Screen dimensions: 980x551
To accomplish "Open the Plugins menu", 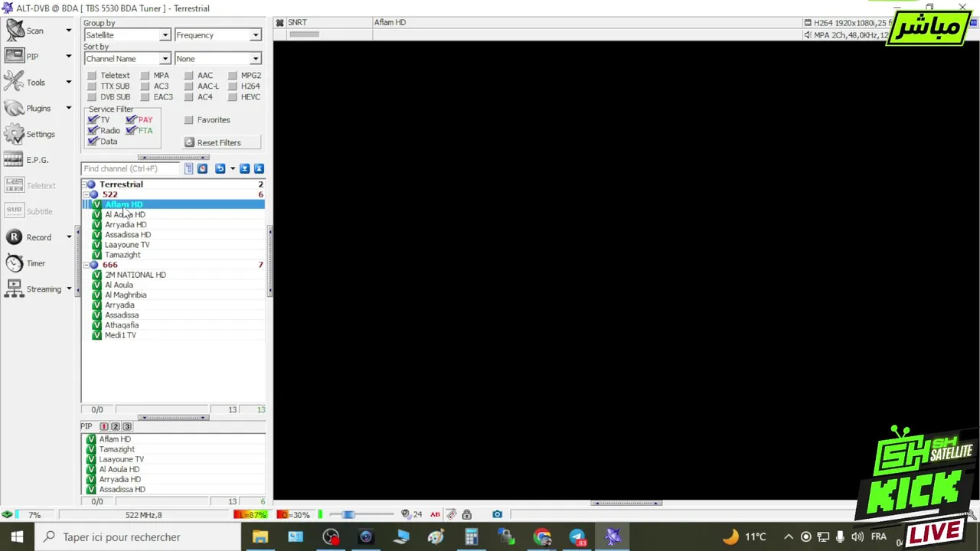I will pyautogui.click(x=38, y=109).
